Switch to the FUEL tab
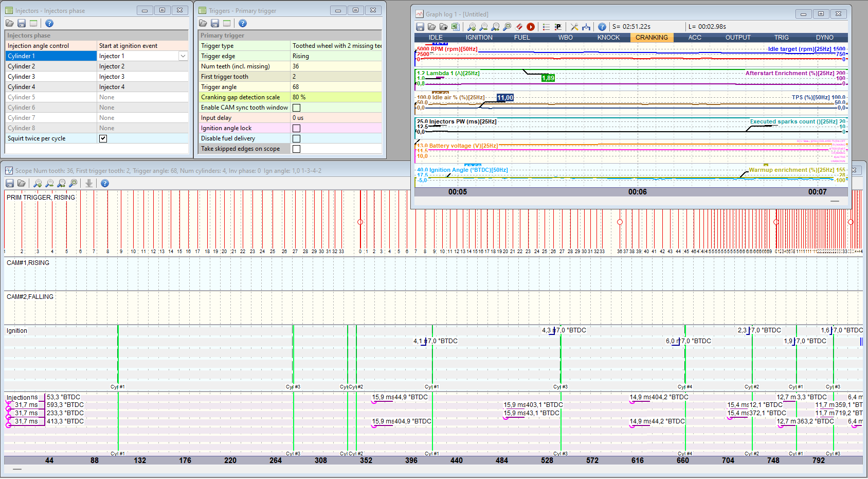Image resolution: width=868 pixels, height=479 pixels. coord(522,38)
